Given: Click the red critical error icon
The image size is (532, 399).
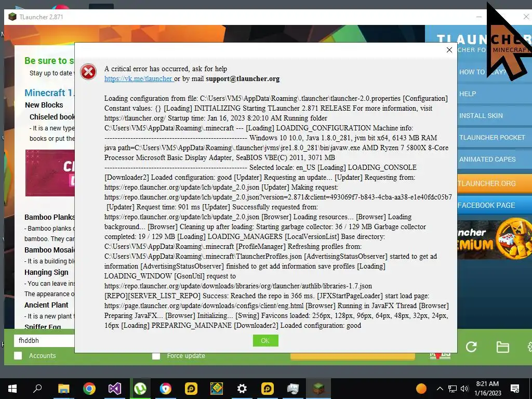Looking at the screenshot, I should click(x=88, y=72).
